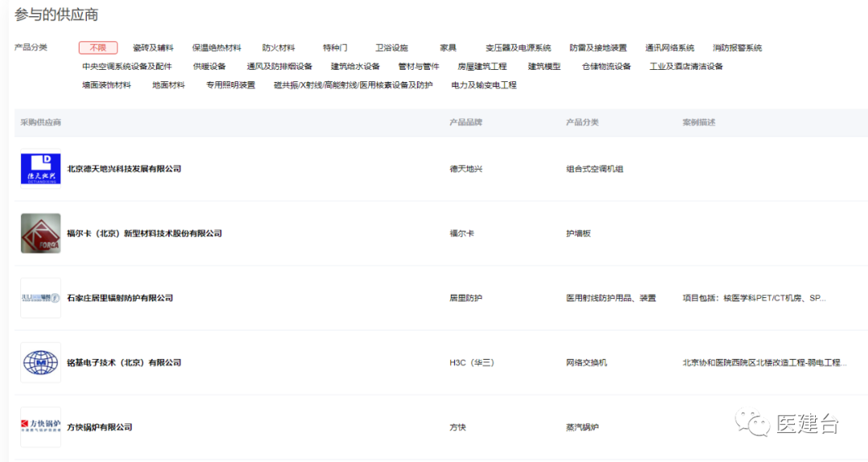This screenshot has width=868, height=462.
Task: Click the 北京协和医院西院区 case description
Action: pyautogui.click(x=764, y=363)
